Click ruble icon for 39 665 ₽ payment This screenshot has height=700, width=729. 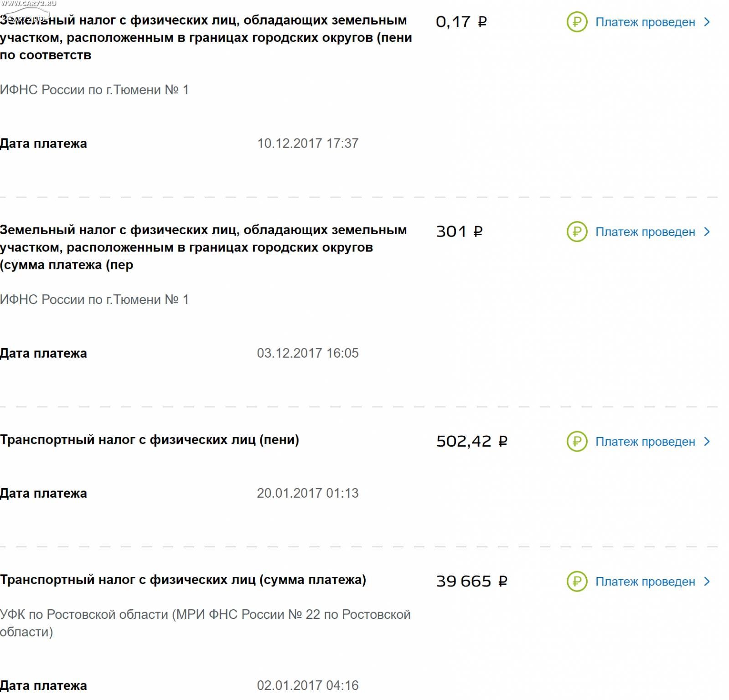click(577, 581)
